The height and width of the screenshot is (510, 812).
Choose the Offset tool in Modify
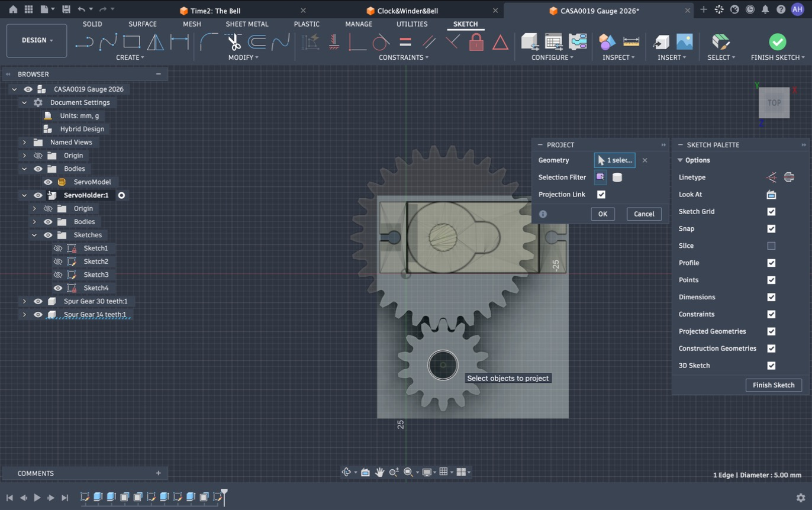[256, 42]
